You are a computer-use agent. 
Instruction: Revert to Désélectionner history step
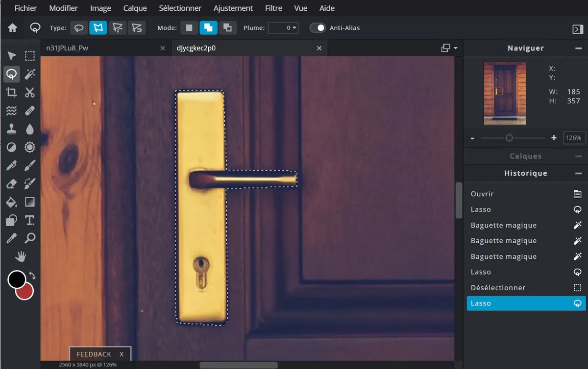(x=526, y=288)
